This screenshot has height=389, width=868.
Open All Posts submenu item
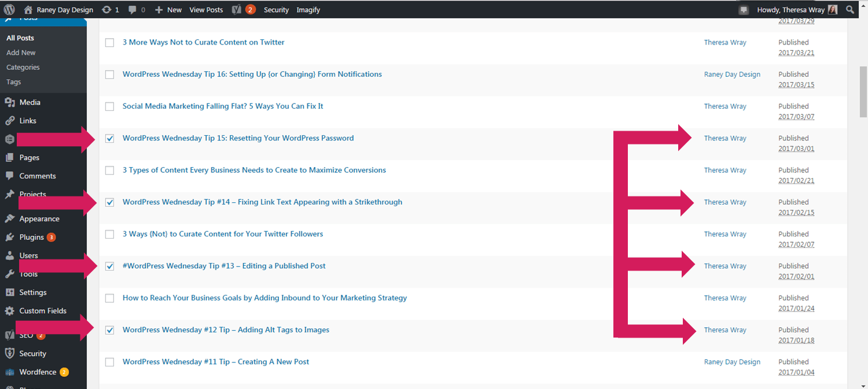pos(20,38)
